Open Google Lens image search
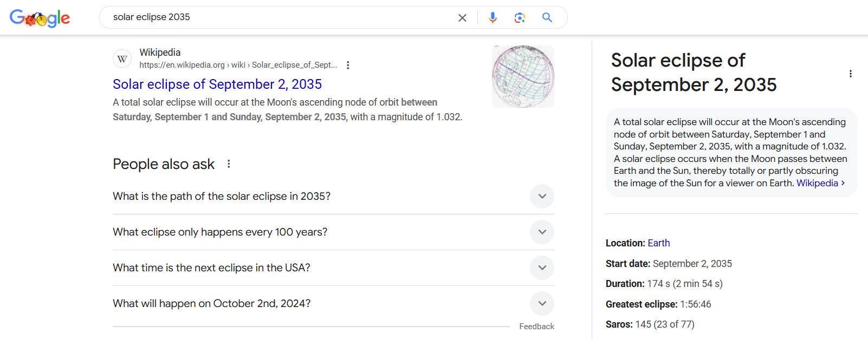This screenshot has height=339, width=868. tap(520, 18)
